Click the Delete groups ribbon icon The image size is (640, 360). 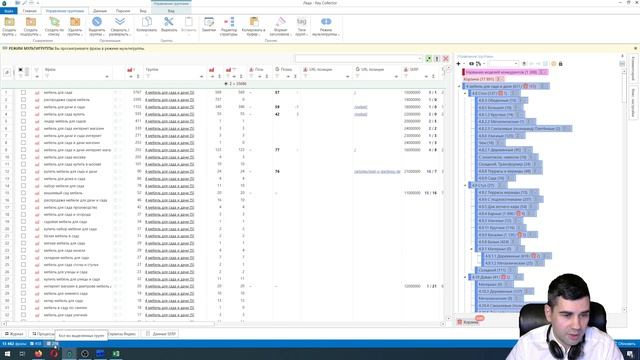75,22
